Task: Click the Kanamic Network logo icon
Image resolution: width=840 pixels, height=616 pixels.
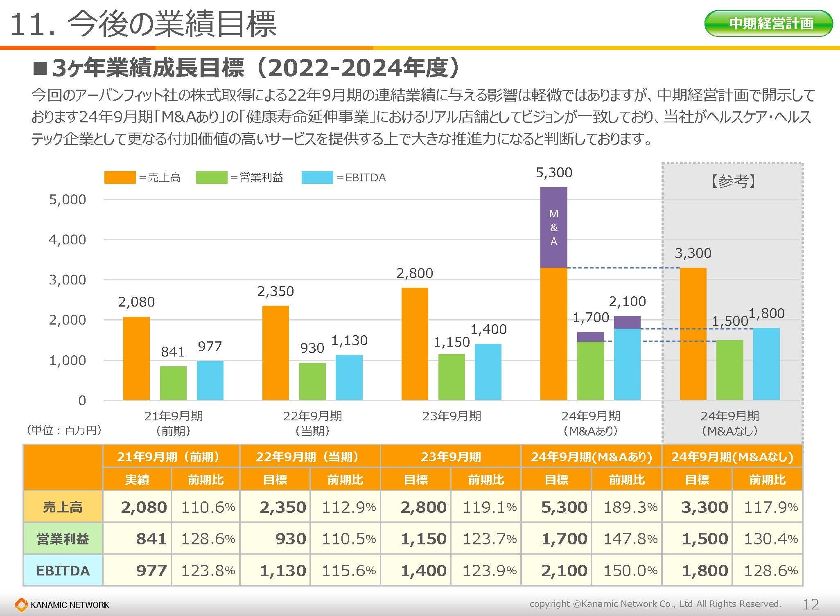Action: click(20, 605)
